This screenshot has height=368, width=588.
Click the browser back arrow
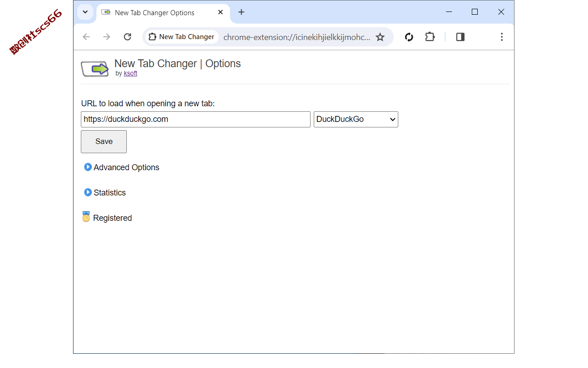86,37
